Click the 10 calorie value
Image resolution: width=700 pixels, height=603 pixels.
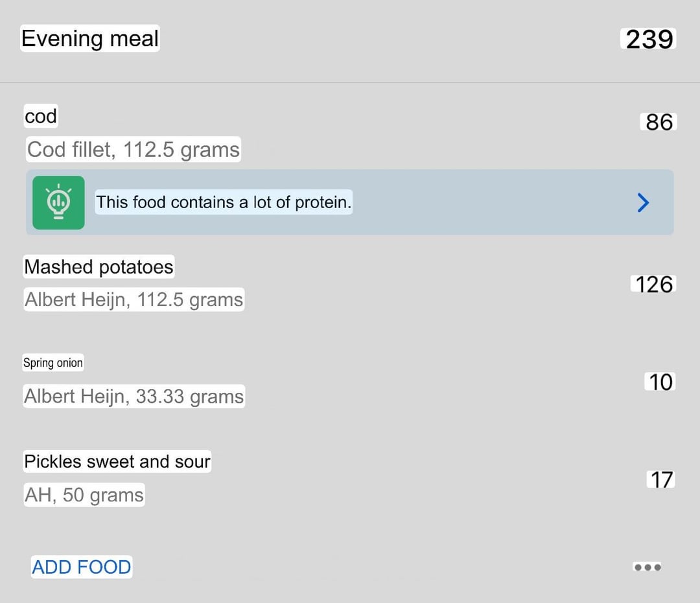click(660, 382)
